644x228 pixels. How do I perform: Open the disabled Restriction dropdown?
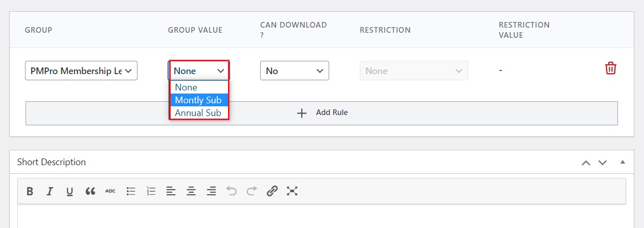(414, 71)
